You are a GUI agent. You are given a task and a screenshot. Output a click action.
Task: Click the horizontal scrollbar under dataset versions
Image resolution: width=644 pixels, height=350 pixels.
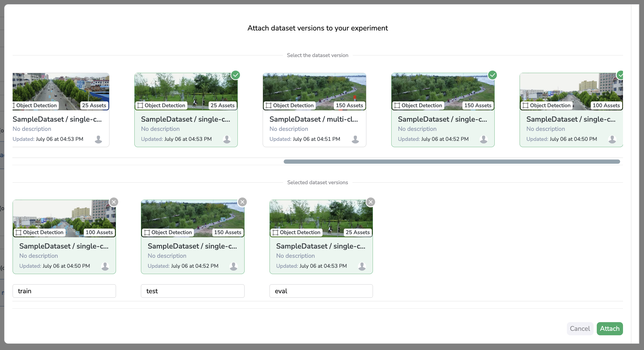(x=451, y=162)
